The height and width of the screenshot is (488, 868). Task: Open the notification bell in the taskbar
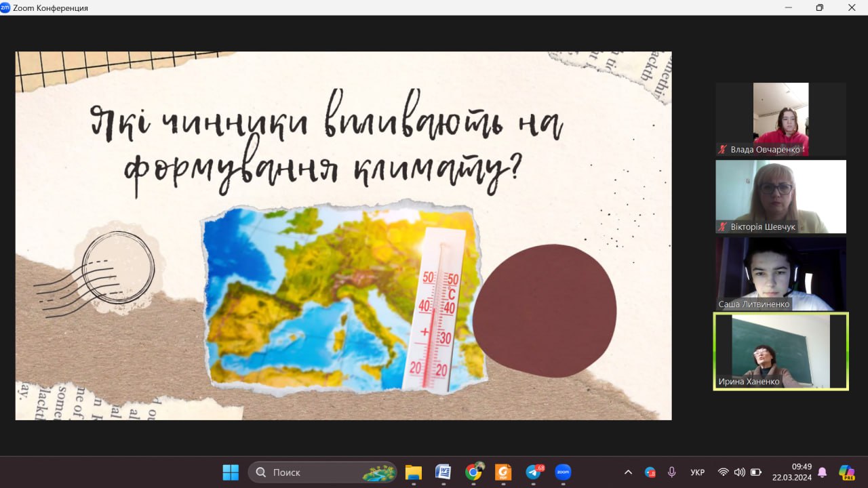click(822, 472)
